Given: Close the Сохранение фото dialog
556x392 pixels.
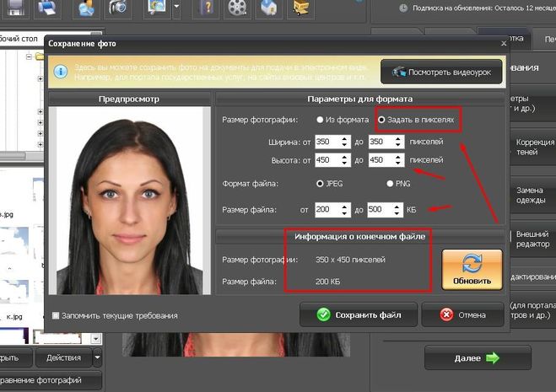Looking at the screenshot, I should [x=503, y=42].
